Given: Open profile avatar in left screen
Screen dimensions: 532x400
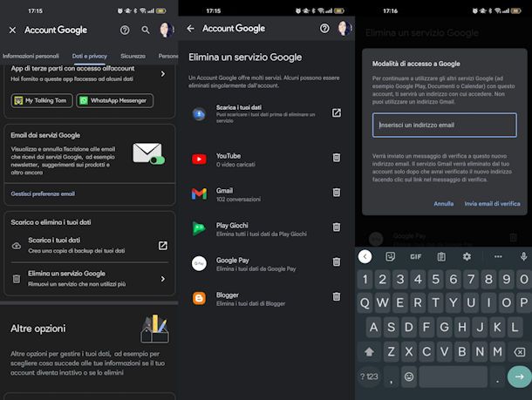Looking at the screenshot, I should click(167, 30).
